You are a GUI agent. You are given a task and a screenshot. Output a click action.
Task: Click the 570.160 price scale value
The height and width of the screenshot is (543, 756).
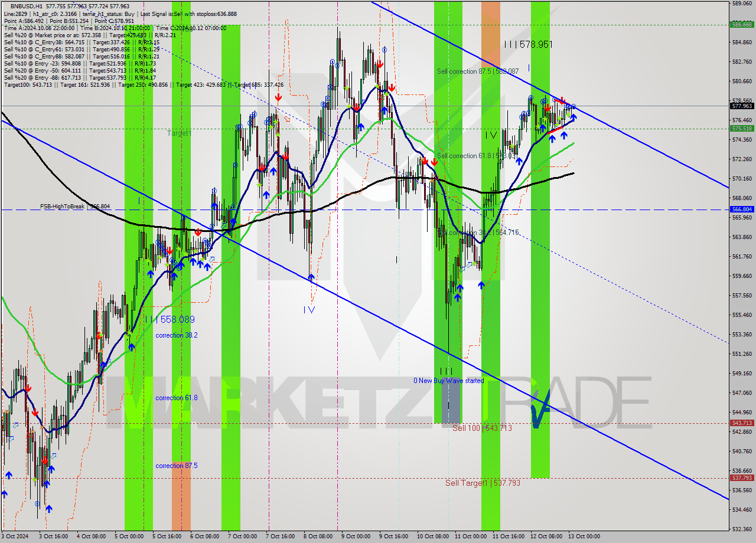(x=742, y=178)
